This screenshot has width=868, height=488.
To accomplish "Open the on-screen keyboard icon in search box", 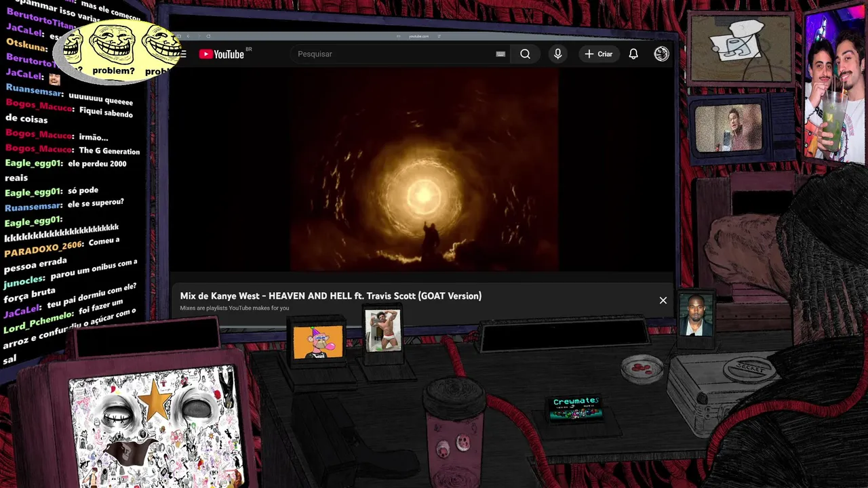I will [500, 54].
